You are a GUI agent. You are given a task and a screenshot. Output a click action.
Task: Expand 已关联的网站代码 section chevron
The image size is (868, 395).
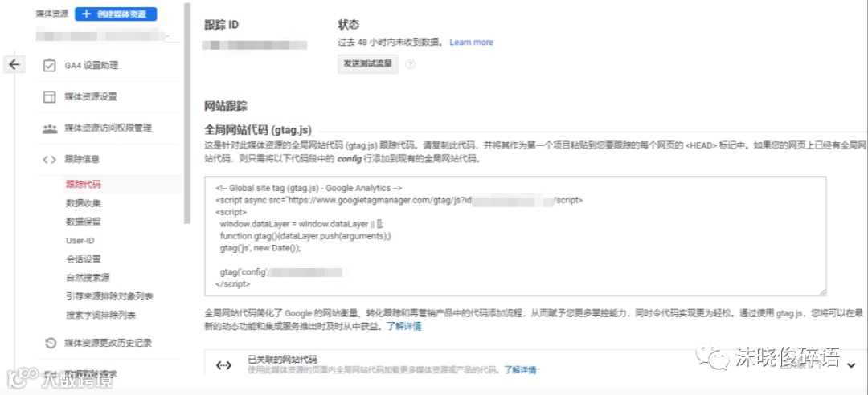point(851,365)
